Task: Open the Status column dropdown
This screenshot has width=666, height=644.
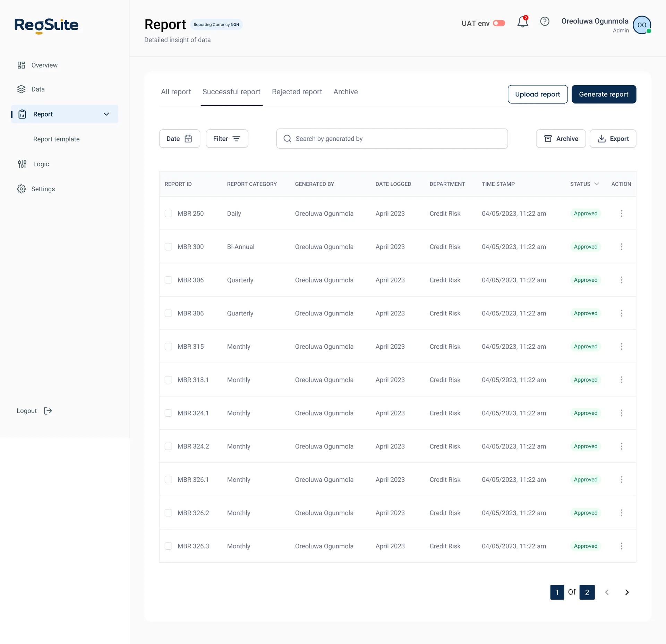Action: pyautogui.click(x=596, y=184)
